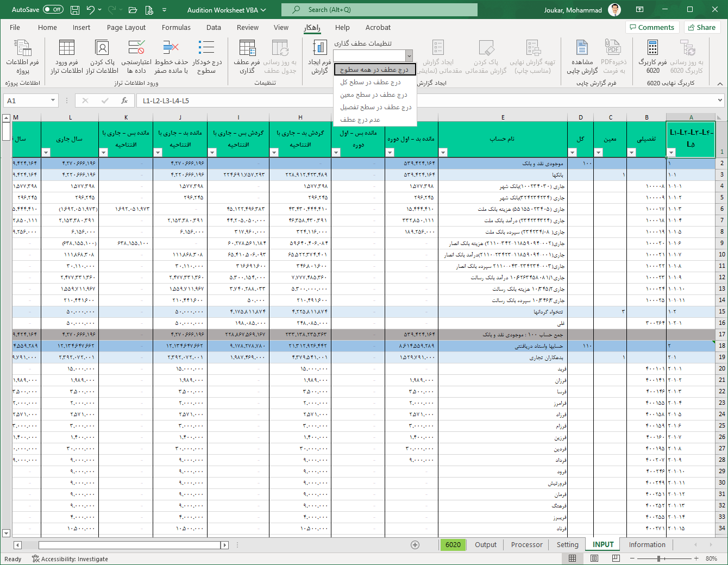Open the راهکار ribbon tab
Screen dimensions: 728x565
click(312, 27)
